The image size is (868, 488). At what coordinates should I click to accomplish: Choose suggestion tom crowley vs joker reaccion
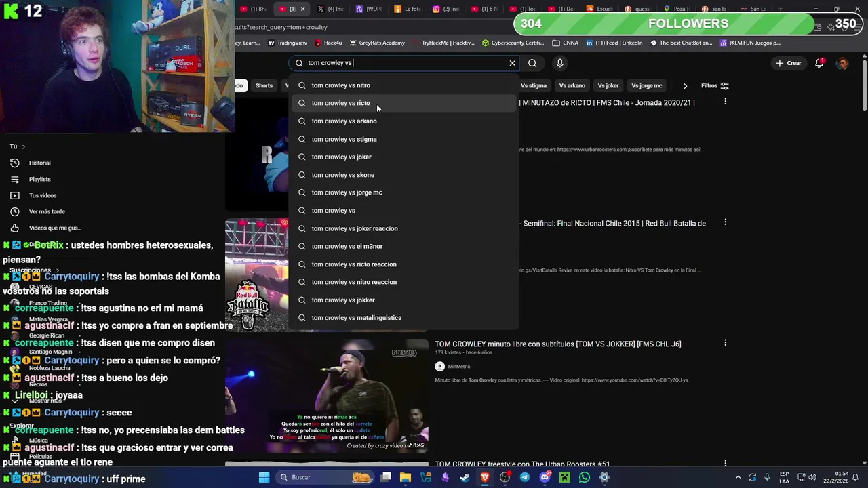point(404,228)
